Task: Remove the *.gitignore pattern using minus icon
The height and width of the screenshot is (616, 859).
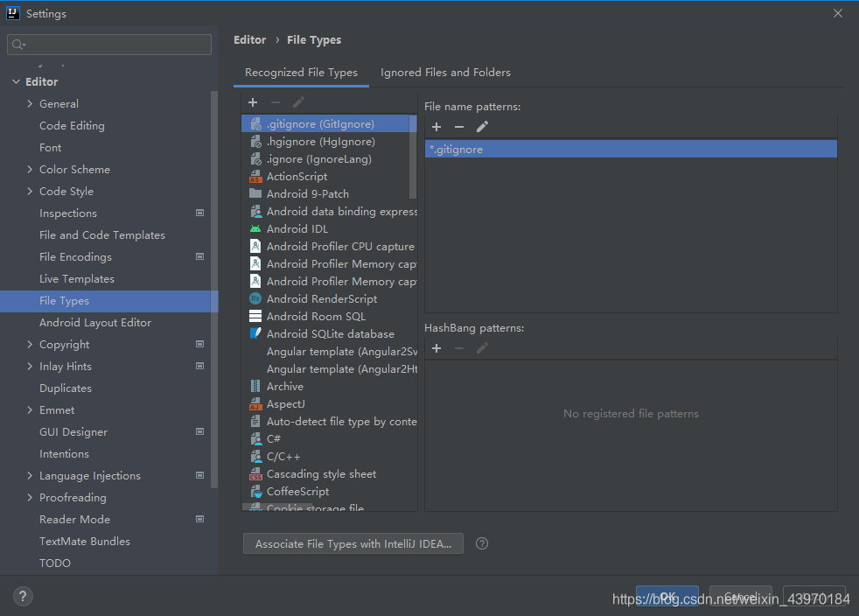Action: click(459, 127)
